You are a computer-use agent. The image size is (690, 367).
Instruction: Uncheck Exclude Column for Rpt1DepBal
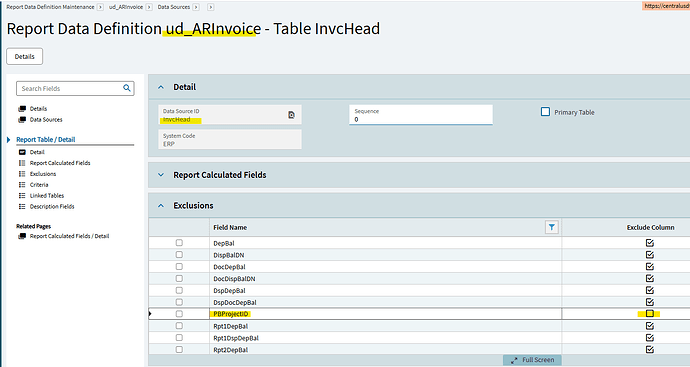click(x=650, y=326)
